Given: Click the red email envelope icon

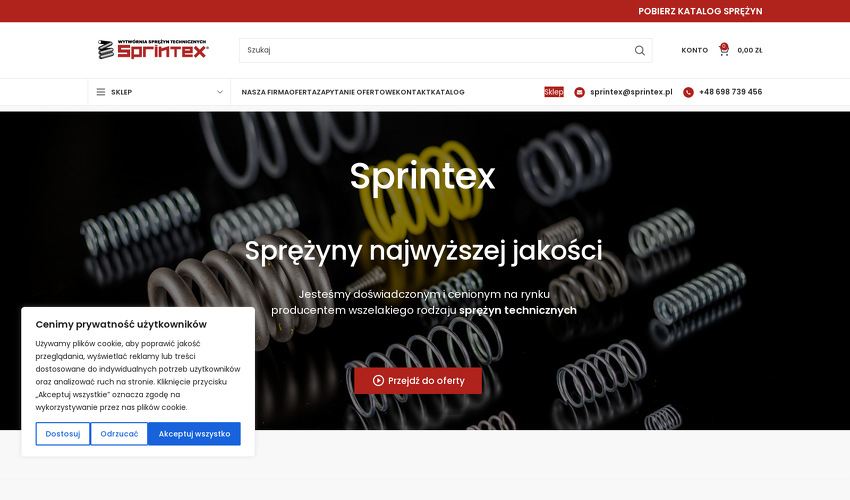Looking at the screenshot, I should pyautogui.click(x=579, y=92).
